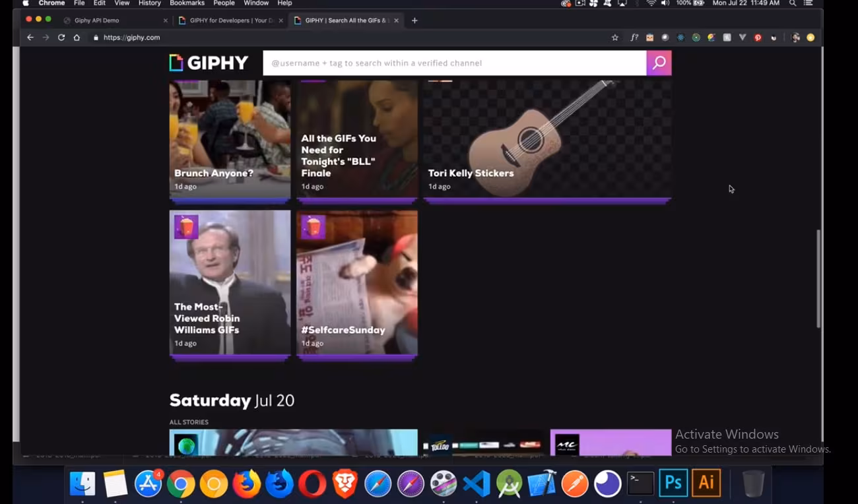Click the browser forward arrow
This screenshot has height=504, width=858.
[x=46, y=38]
